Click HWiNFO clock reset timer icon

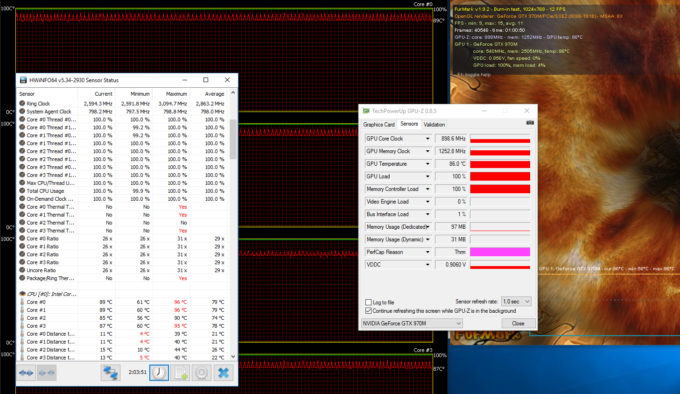point(159,373)
